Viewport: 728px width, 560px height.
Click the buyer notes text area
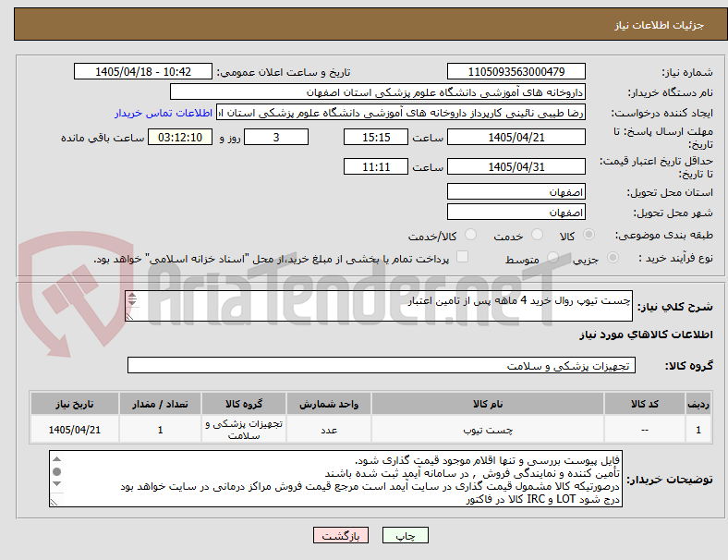tap(335, 479)
